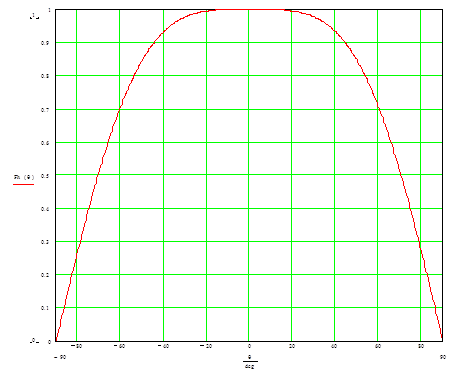Viewport: 464px width, 371px height.
Task: Click the y-axis tick label 0.9
Action: coord(45,43)
